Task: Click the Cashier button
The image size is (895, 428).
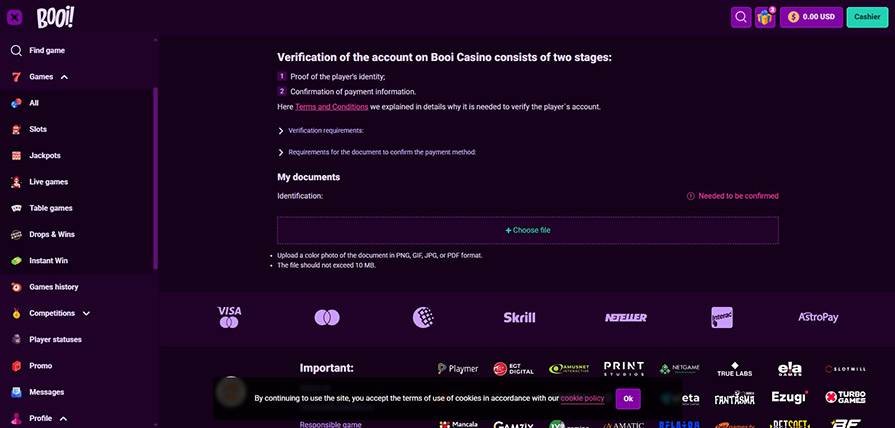Action: (866, 16)
